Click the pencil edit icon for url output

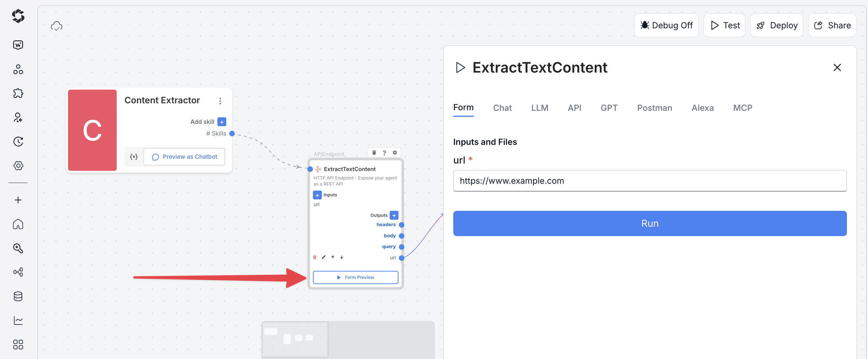click(x=324, y=257)
